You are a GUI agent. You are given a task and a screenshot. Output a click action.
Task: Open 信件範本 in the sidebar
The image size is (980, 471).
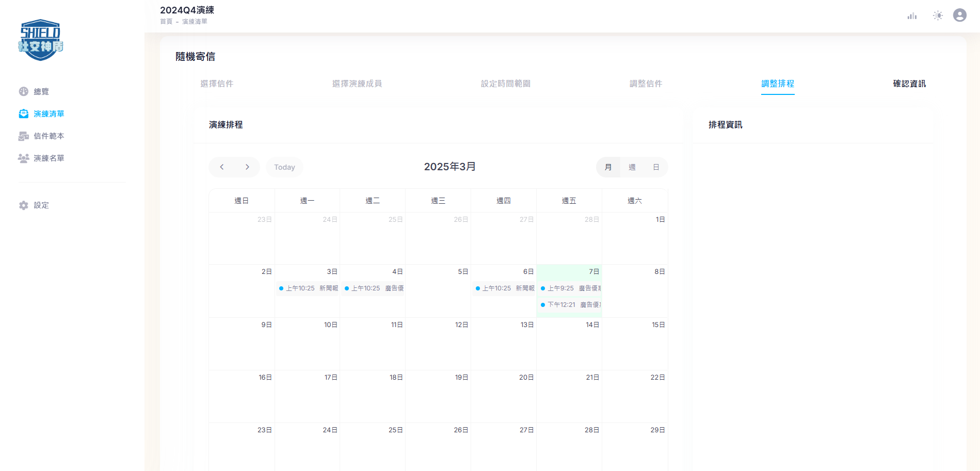coord(49,136)
